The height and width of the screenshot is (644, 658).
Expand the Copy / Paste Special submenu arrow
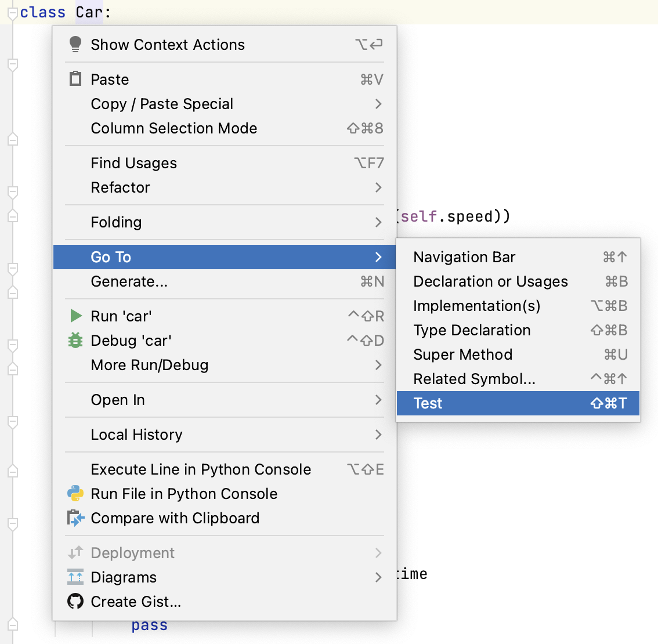[x=378, y=104]
